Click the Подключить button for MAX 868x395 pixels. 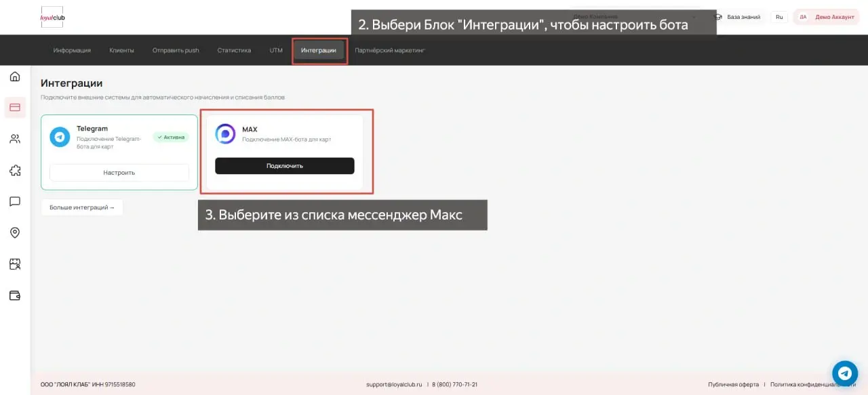[x=285, y=166]
